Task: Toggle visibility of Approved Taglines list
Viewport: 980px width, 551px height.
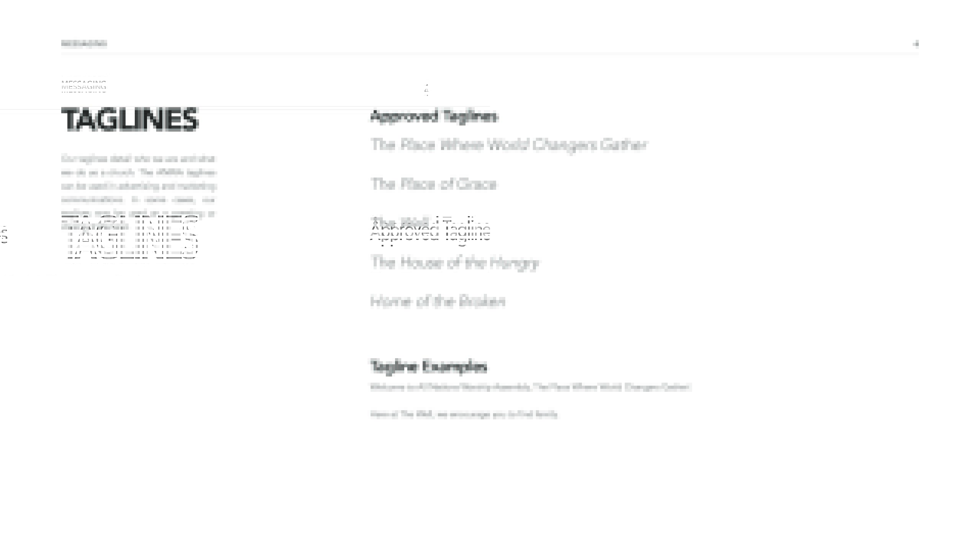Action: 433,115
